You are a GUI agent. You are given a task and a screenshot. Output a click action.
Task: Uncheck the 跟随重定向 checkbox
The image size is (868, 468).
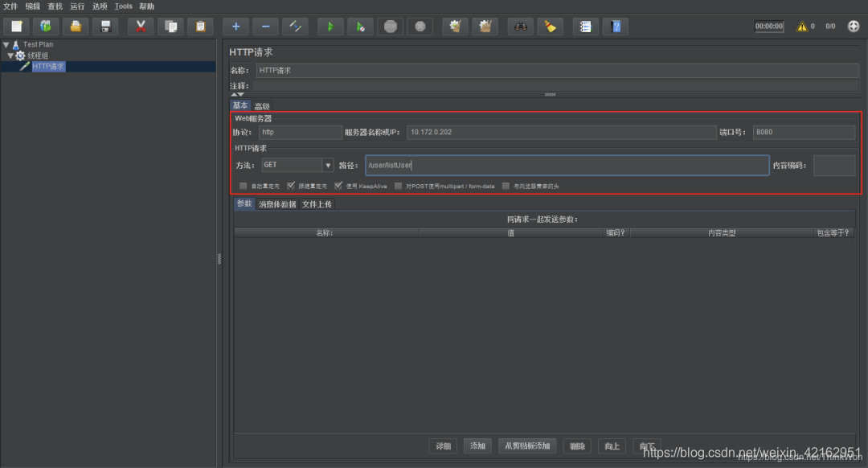pos(291,186)
